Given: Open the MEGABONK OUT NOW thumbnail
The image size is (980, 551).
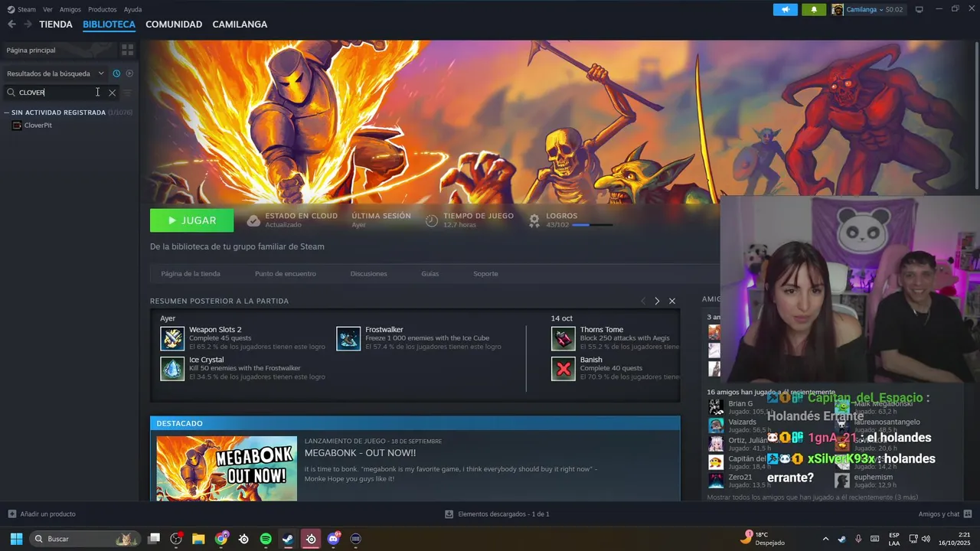Looking at the screenshot, I should click(x=227, y=468).
